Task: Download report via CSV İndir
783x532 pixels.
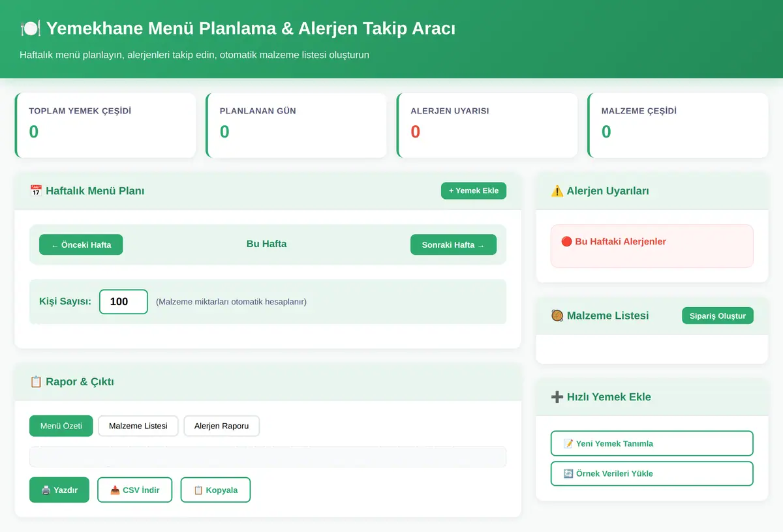Action: [134, 490]
